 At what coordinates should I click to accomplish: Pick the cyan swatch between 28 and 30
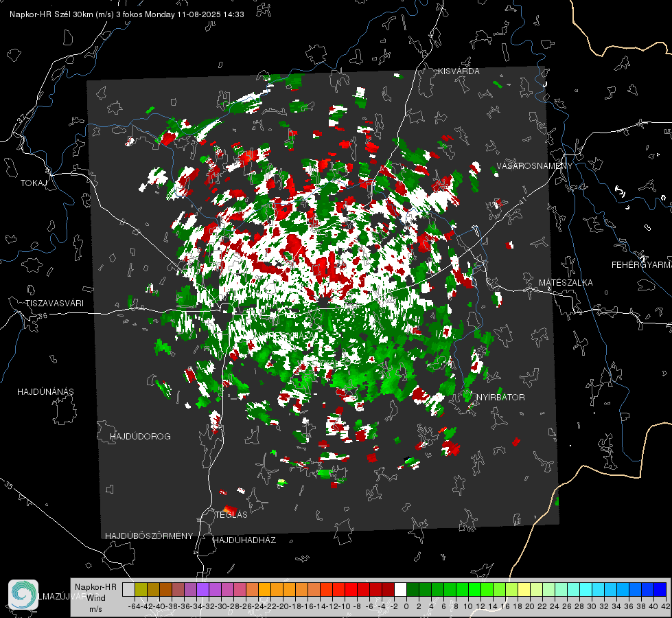(586, 589)
